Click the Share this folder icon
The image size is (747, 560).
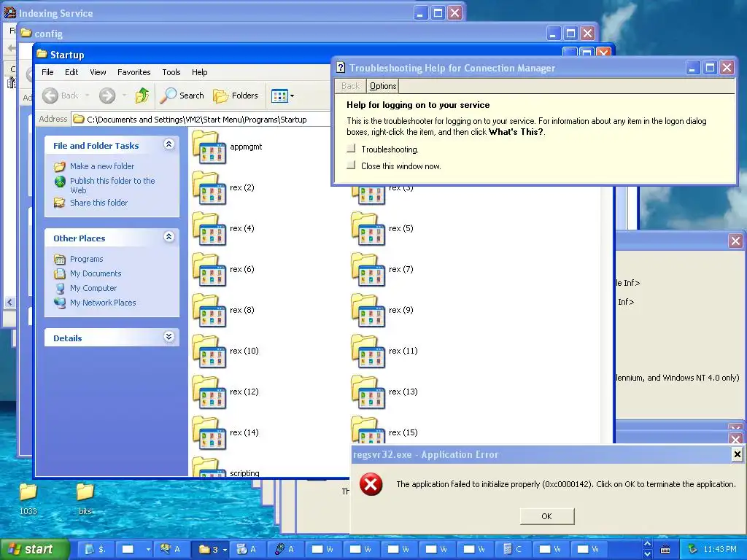pyautogui.click(x=60, y=203)
